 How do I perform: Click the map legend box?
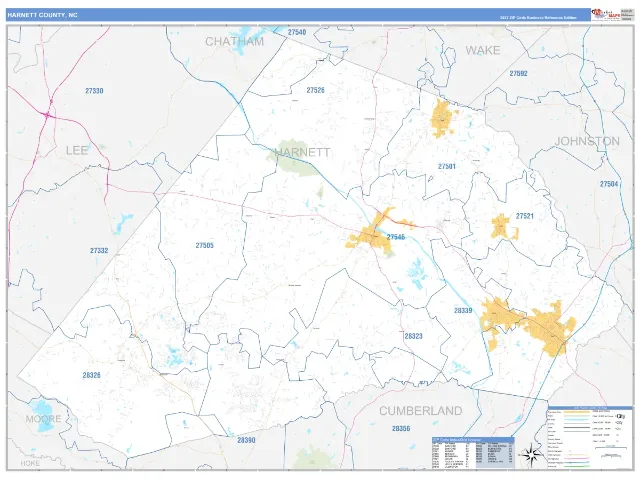[590, 437]
